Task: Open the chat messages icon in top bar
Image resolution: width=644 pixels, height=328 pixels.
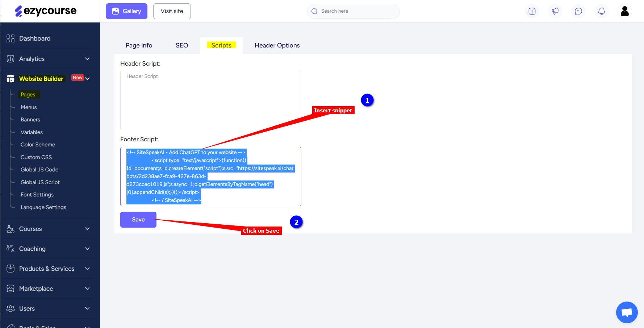Action: 578,11
